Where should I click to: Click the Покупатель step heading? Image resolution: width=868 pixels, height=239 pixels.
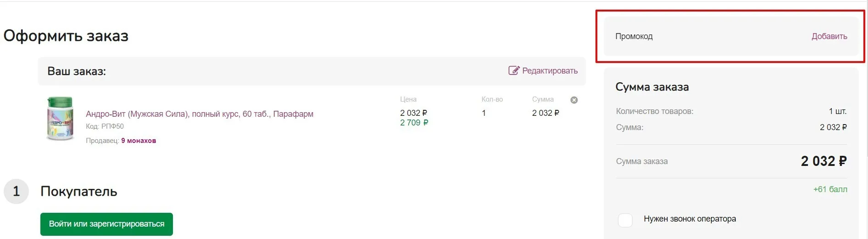tap(79, 191)
